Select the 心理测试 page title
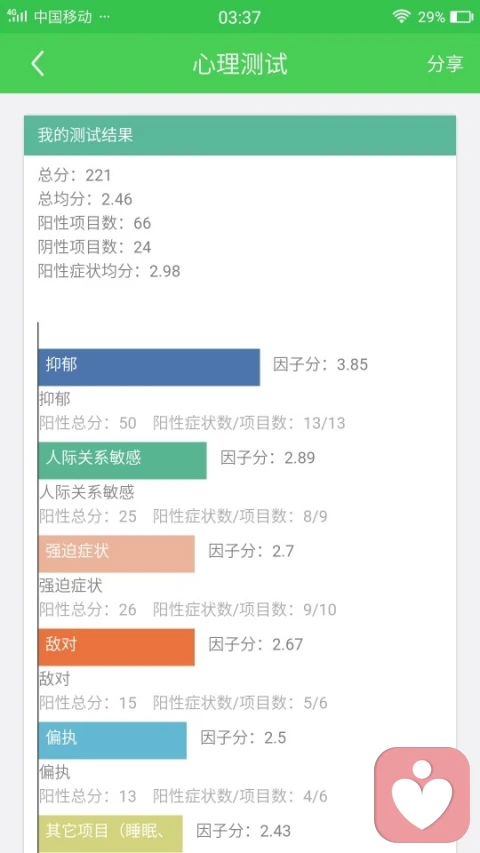The width and height of the screenshot is (480, 853). [x=239, y=64]
